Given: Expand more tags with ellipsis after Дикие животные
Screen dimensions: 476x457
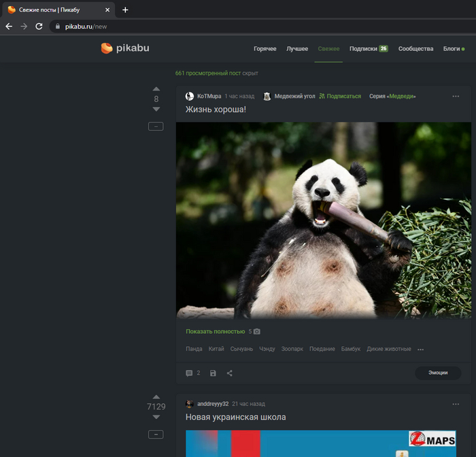Looking at the screenshot, I should click(420, 350).
